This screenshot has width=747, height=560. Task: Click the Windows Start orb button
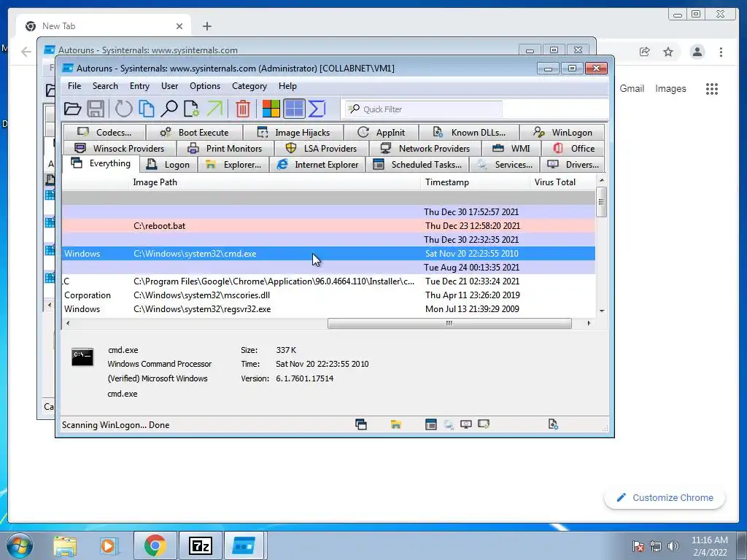20,545
